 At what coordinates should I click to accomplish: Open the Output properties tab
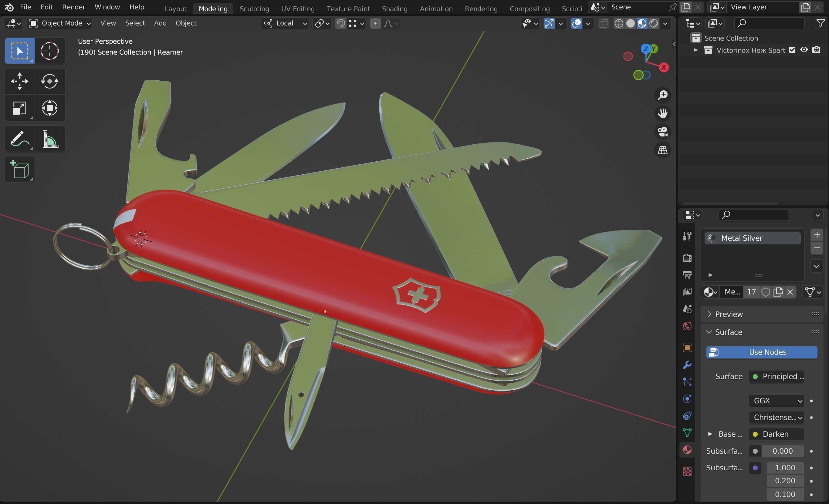click(687, 275)
